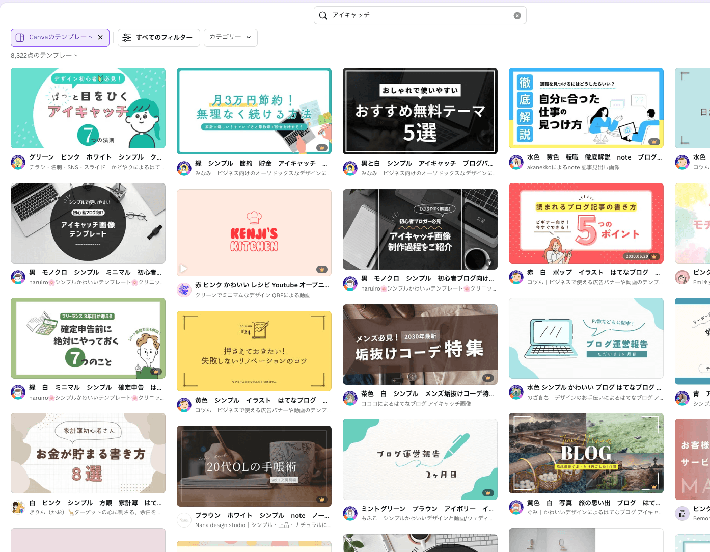
Task: Open the 垢抜けコーデ特集 template
Action: [420, 345]
